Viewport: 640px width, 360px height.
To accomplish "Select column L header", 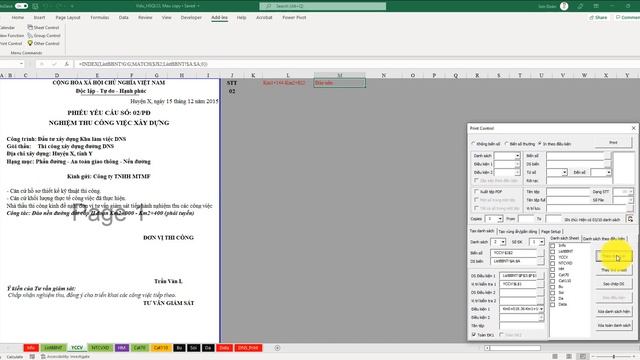I will point(288,75).
